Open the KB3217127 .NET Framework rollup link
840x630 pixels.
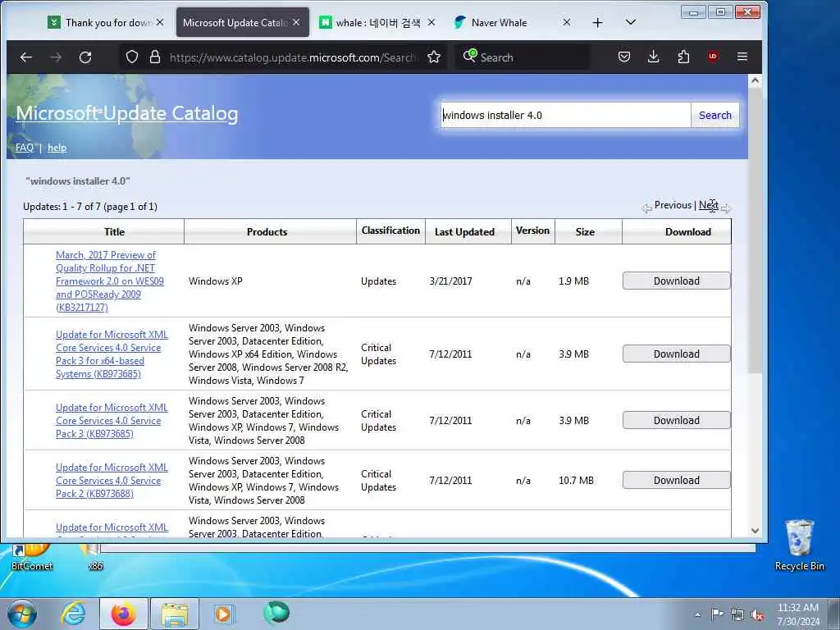click(x=109, y=281)
